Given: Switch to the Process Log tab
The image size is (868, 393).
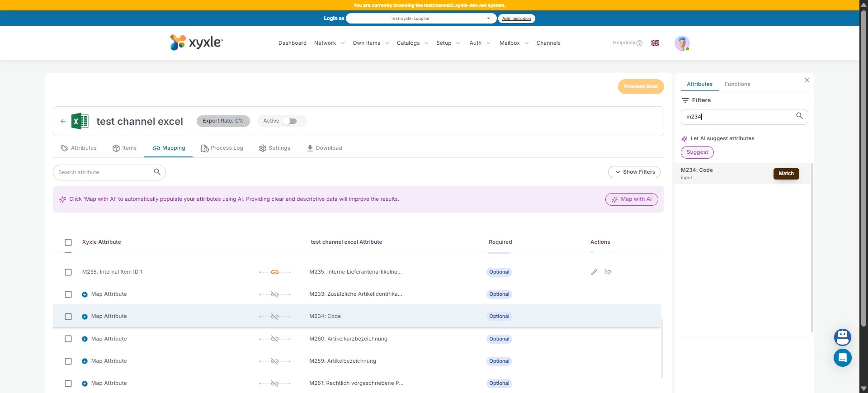Looking at the screenshot, I should click(x=222, y=148).
